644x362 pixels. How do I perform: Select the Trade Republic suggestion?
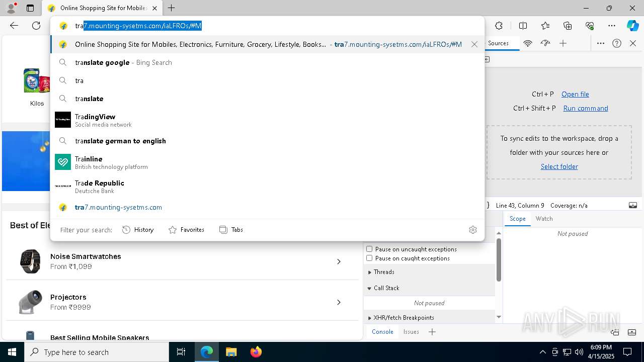pyautogui.click(x=267, y=186)
